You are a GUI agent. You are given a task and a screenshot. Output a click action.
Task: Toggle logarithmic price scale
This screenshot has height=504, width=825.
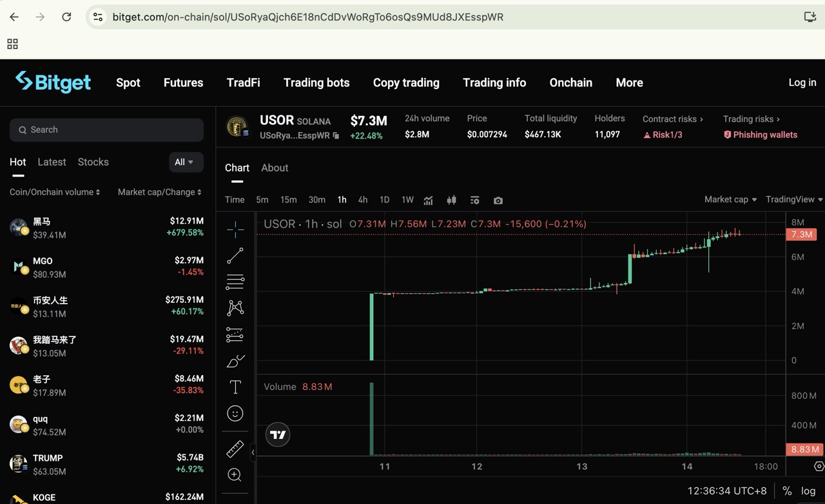pyautogui.click(x=808, y=490)
